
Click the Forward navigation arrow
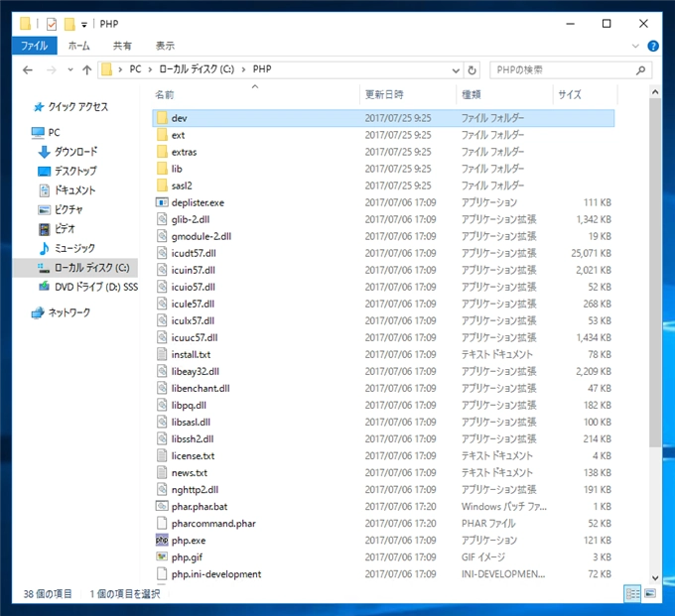pyautogui.click(x=52, y=69)
